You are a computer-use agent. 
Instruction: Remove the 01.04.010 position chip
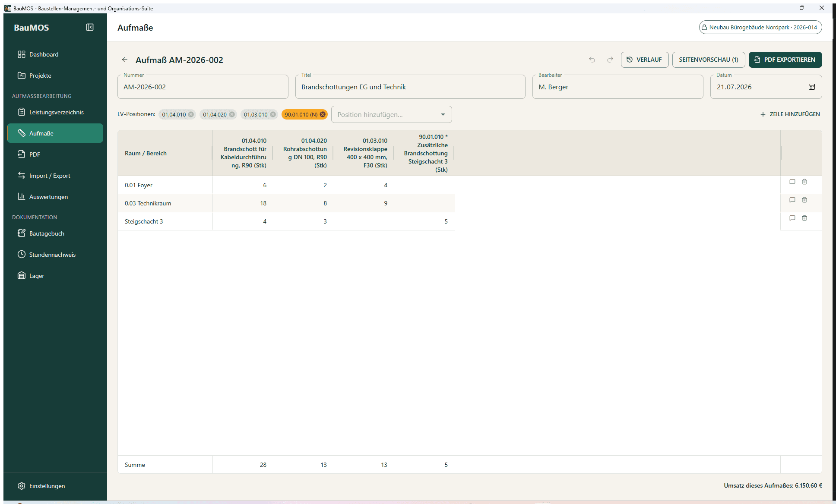pyautogui.click(x=191, y=114)
